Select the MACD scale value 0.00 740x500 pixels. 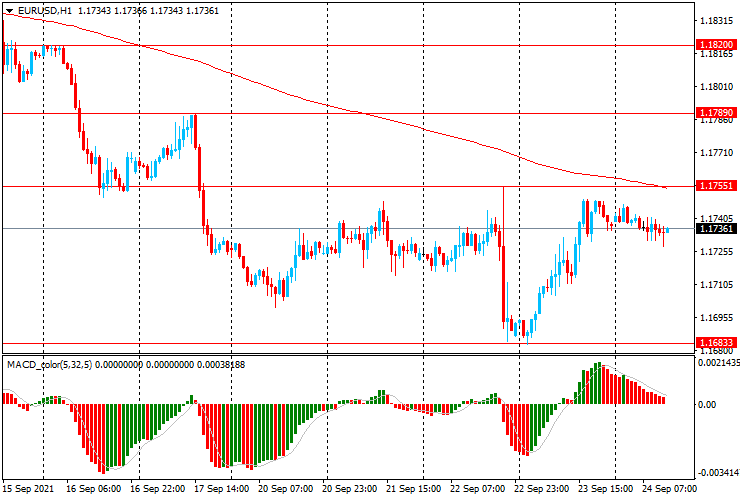(706, 405)
